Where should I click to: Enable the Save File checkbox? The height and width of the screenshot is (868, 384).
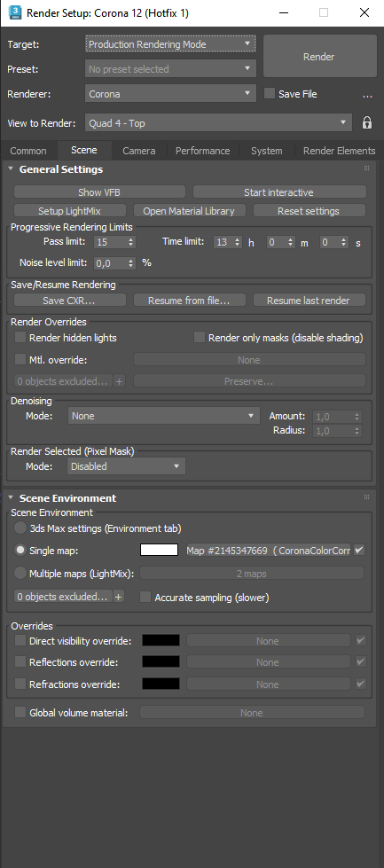[x=270, y=94]
